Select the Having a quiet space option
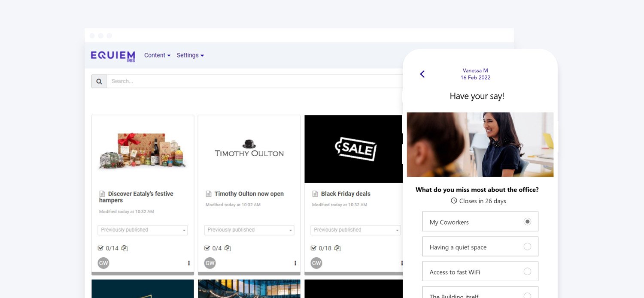 coord(527,247)
